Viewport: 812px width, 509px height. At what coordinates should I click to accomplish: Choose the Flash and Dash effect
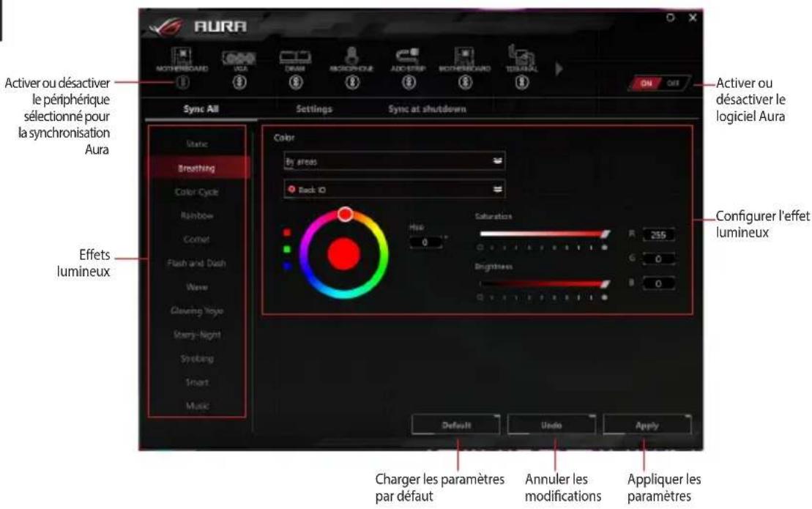[197, 264]
